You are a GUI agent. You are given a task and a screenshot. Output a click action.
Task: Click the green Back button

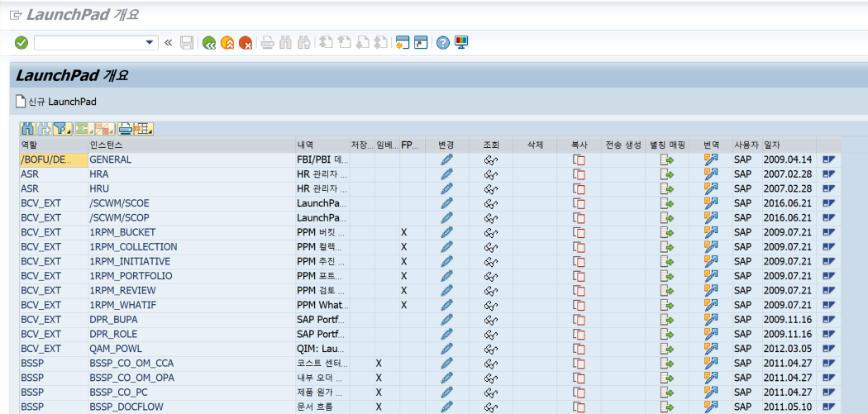[208, 43]
